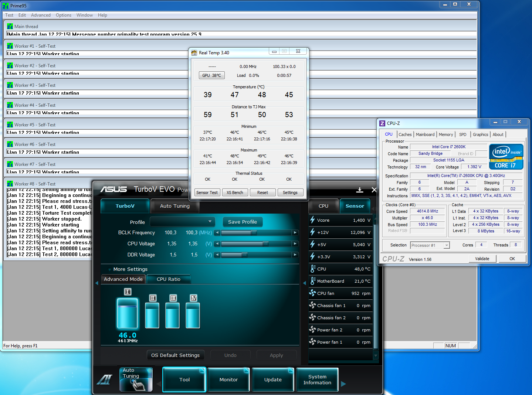Switch to the Caches tab in CPU-Z
Screen dimensions: 532x395
coord(405,134)
